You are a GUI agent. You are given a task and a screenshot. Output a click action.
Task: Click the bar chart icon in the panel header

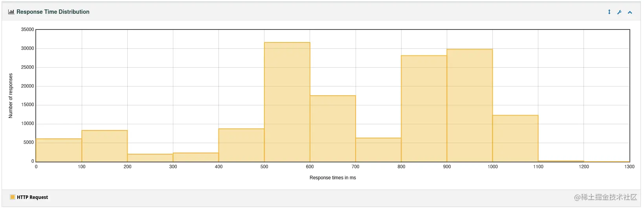coord(11,12)
